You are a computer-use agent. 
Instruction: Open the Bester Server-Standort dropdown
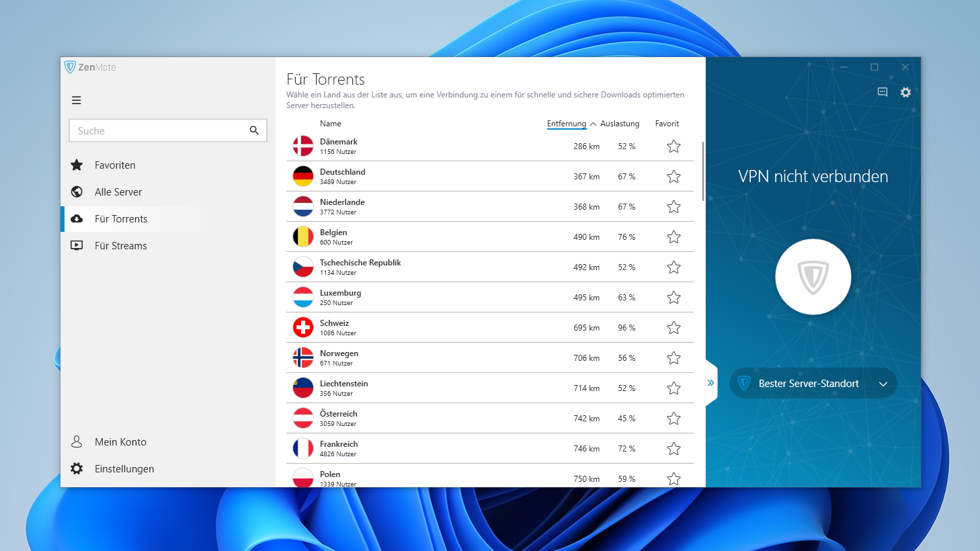coord(813,383)
